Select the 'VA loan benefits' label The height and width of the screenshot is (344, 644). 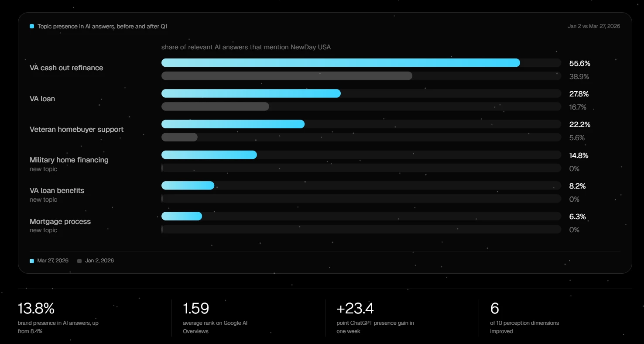coord(57,190)
